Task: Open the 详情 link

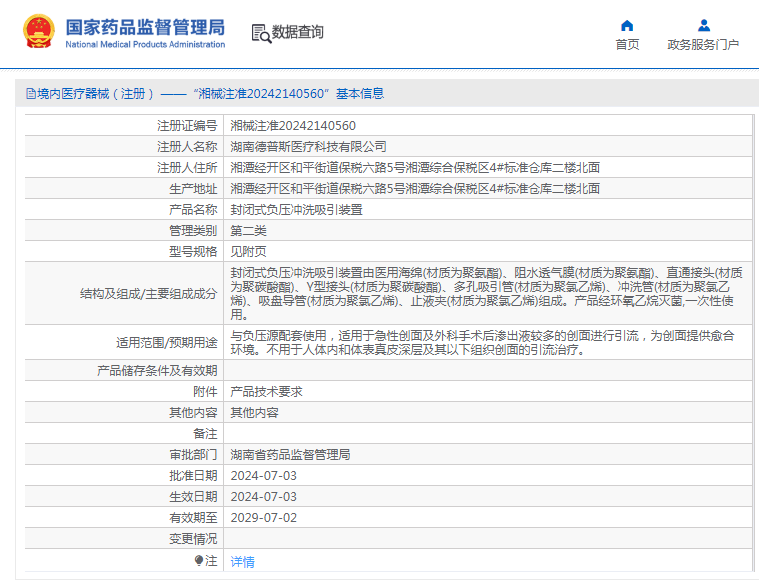Action: coord(243,562)
